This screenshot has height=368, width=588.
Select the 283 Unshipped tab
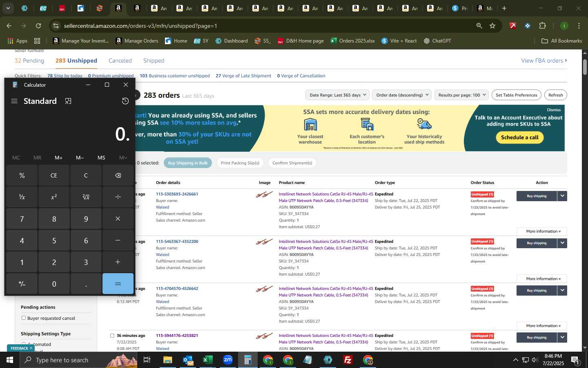point(76,61)
